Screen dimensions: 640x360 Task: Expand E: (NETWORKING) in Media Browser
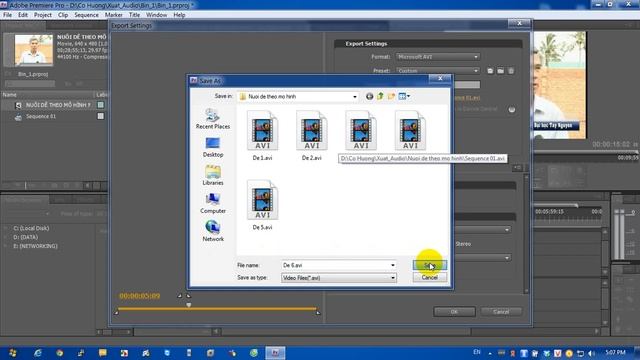coord(6,247)
